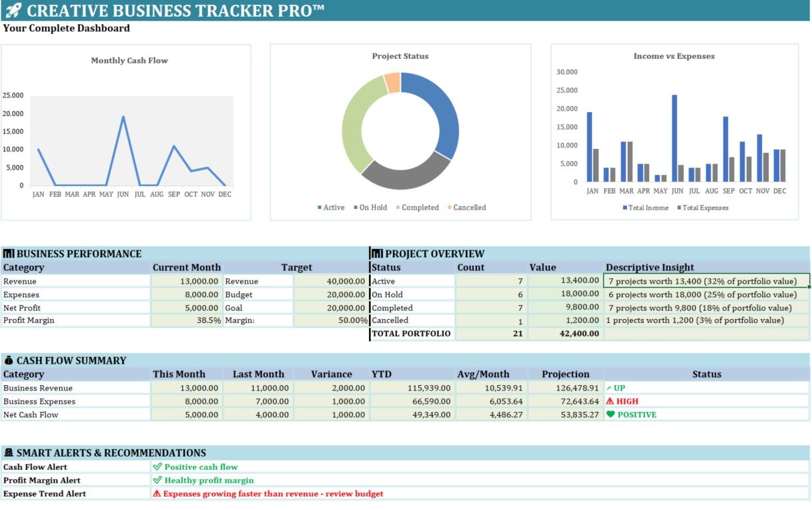The height and width of the screenshot is (510, 812).
Task: Click the gray color square for Total Expenses legend
Action: (679, 208)
